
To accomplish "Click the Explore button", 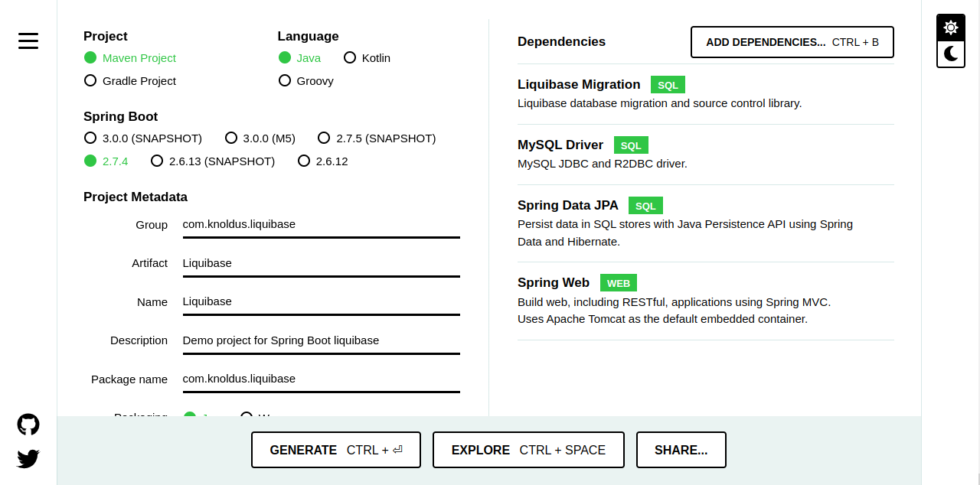I will pos(528,450).
